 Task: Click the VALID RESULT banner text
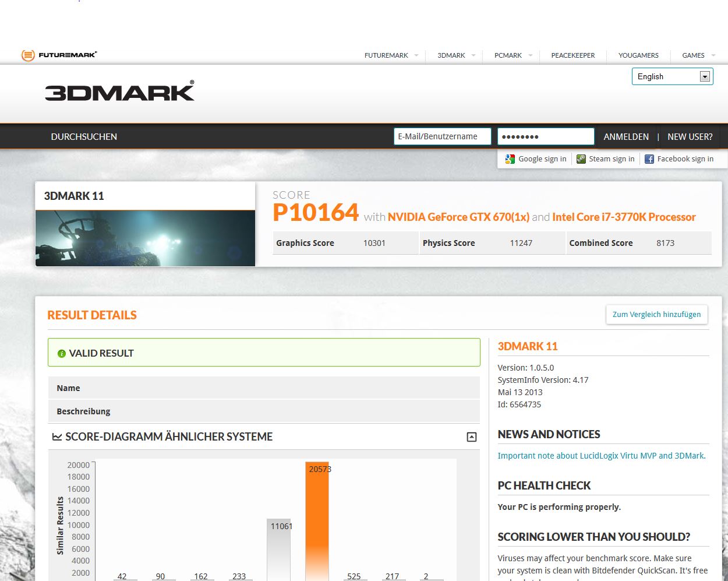click(101, 353)
